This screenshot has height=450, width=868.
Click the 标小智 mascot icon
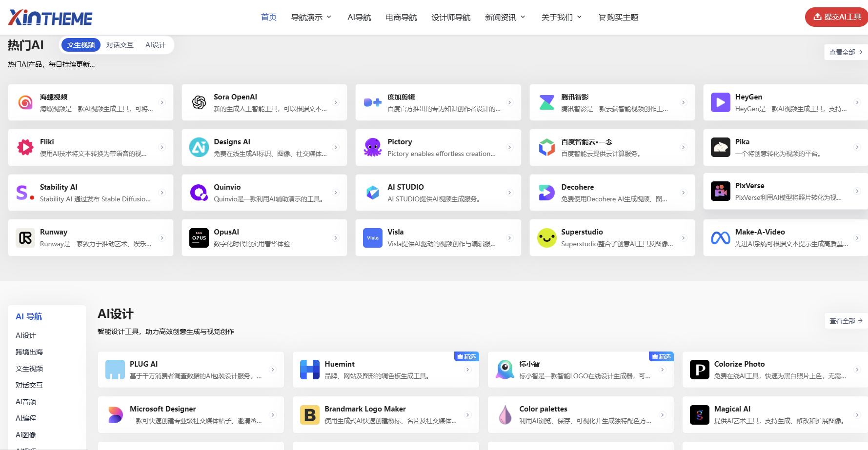505,370
